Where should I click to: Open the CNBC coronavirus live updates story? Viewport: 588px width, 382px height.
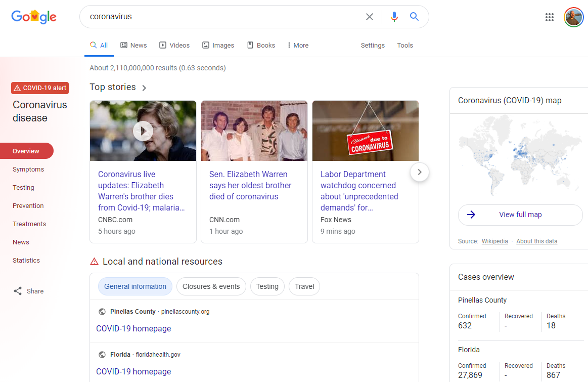click(142, 191)
